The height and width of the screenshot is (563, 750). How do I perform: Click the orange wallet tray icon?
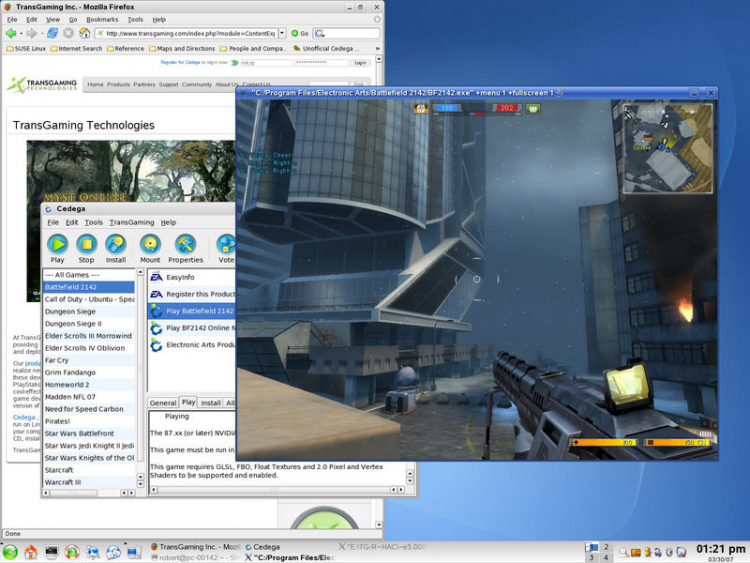click(636, 552)
